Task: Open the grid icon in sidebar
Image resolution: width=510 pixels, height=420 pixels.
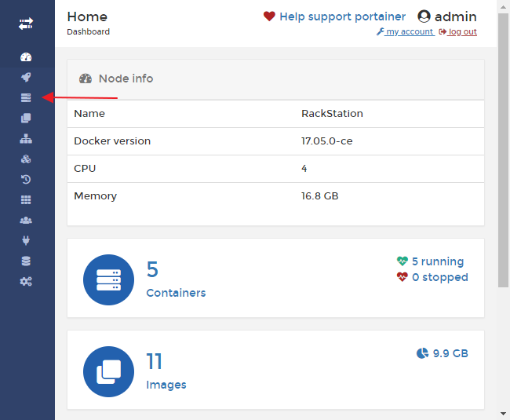Action: tap(26, 199)
